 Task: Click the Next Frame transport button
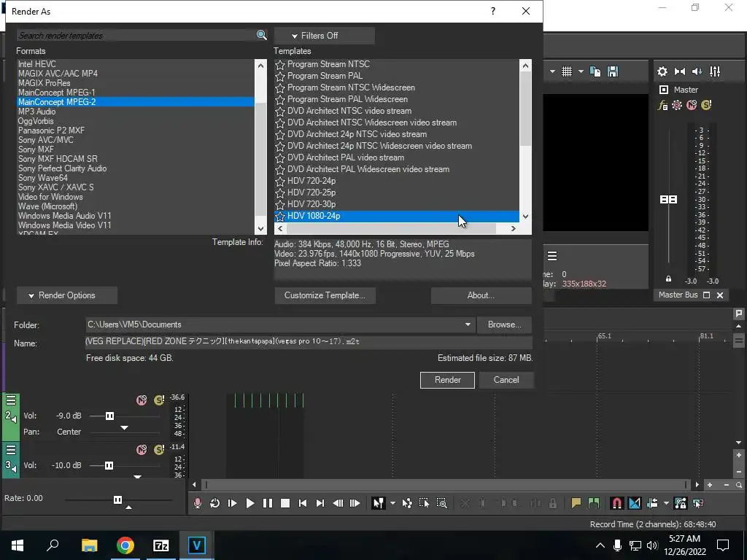click(355, 503)
